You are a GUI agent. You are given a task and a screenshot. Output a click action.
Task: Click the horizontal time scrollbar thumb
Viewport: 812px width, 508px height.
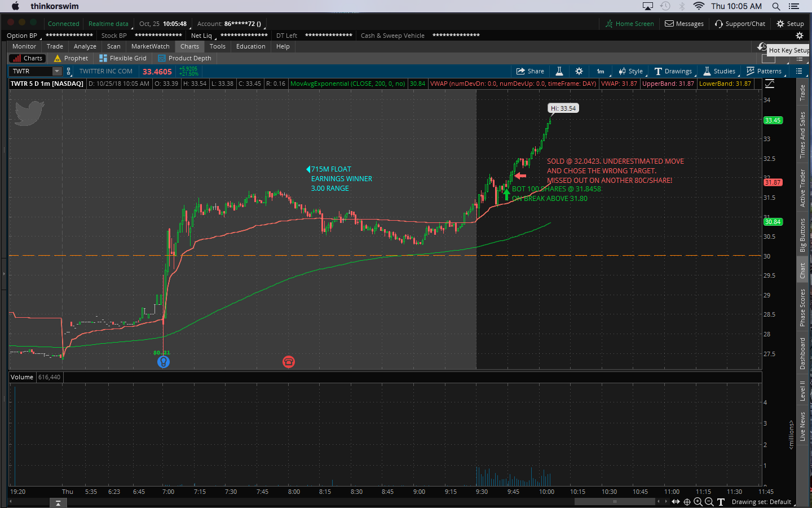[x=615, y=501]
